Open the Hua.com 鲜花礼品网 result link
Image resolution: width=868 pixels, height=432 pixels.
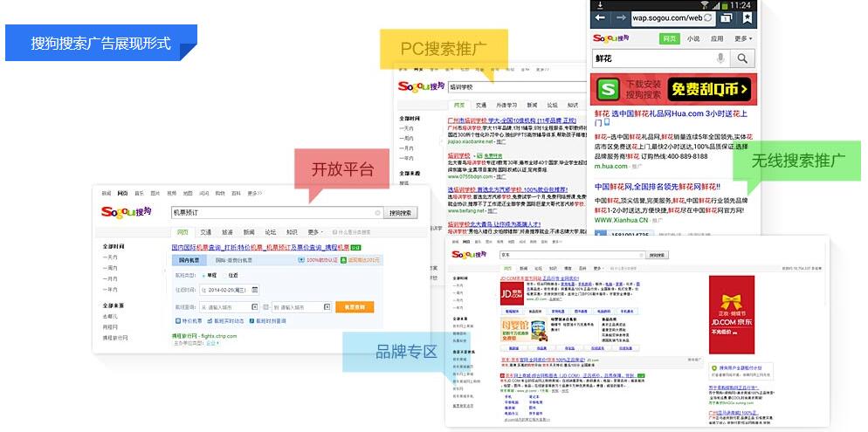point(671,118)
